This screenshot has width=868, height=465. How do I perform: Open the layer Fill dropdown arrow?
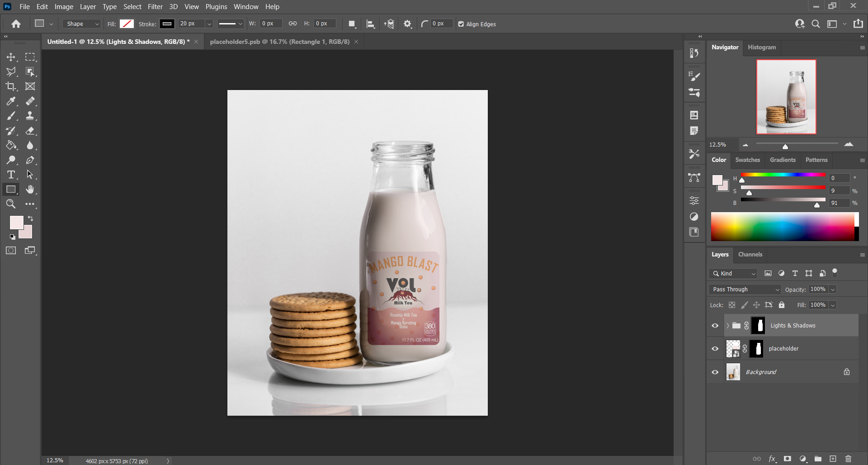(833, 305)
